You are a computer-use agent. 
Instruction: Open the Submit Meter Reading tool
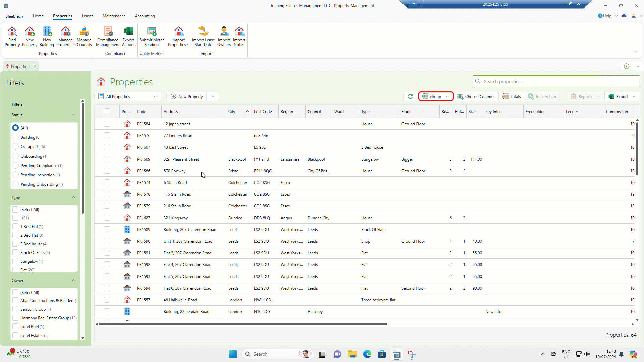point(152,36)
